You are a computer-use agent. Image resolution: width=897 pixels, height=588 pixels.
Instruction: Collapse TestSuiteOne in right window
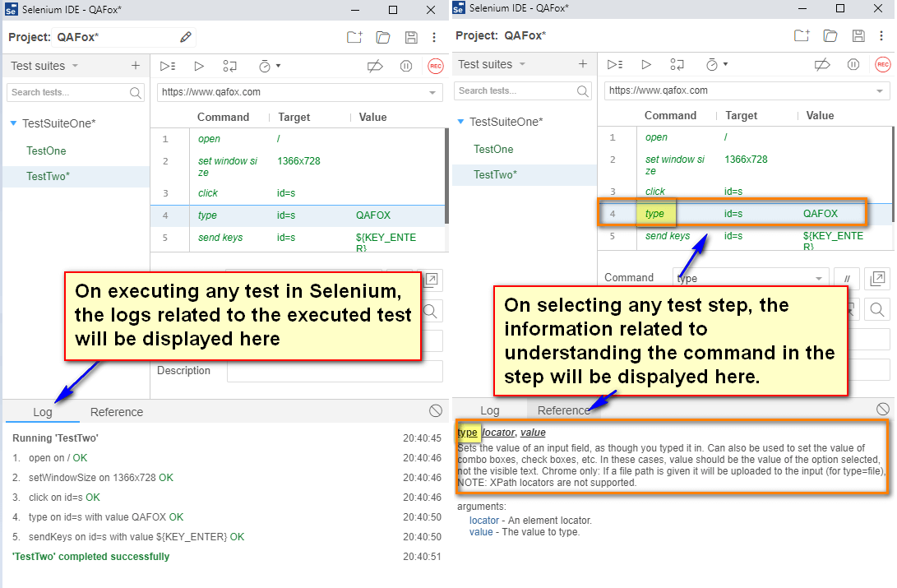(461, 121)
